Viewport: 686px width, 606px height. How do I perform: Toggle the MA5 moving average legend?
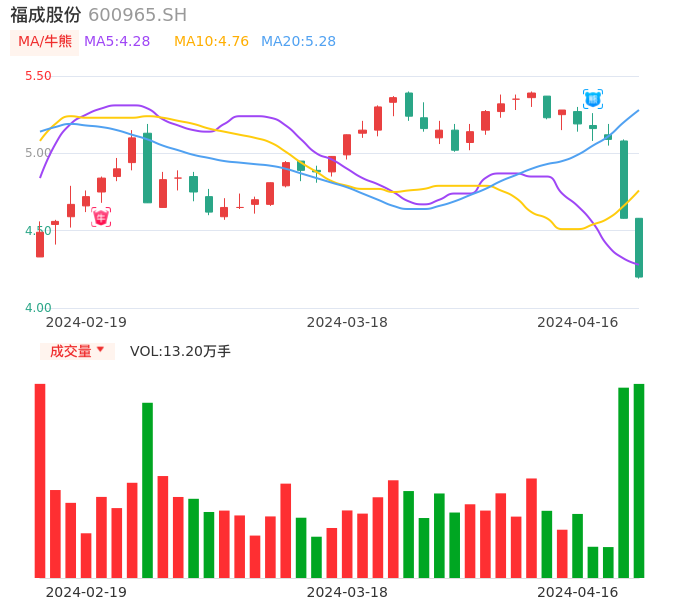tap(117, 42)
